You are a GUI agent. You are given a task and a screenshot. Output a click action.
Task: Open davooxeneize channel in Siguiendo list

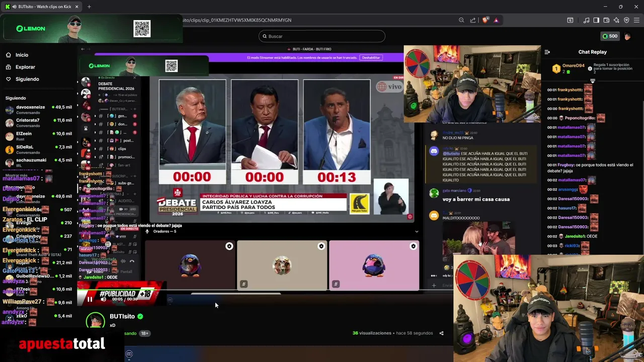point(39,109)
